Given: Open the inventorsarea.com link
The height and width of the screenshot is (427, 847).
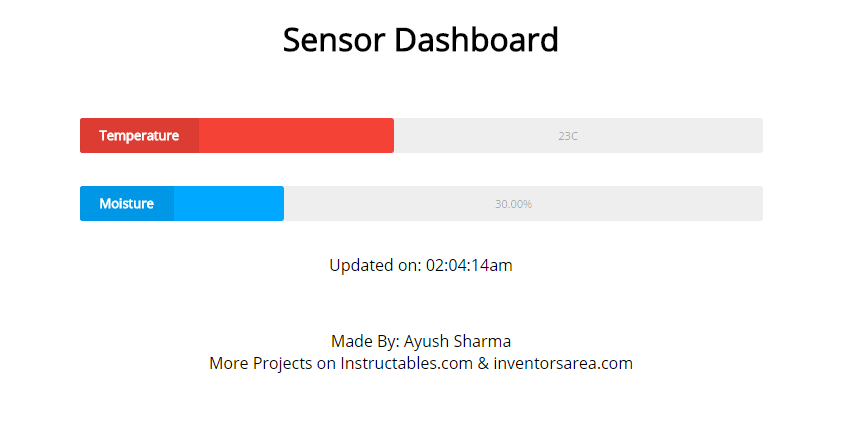Looking at the screenshot, I should pyautogui.click(x=563, y=364).
